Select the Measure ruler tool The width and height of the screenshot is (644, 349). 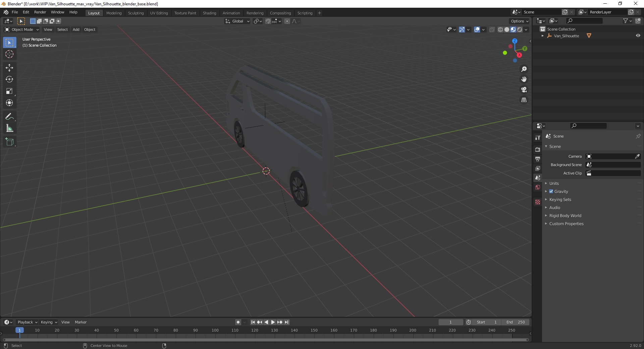point(9,129)
